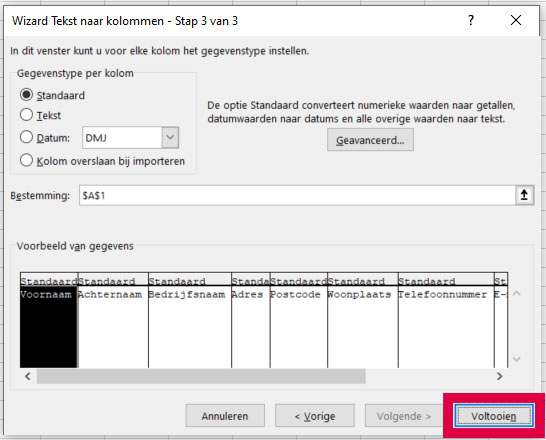Click the preview vertical scroll up arrow
The width and height of the screenshot is (546, 440).
[517, 293]
